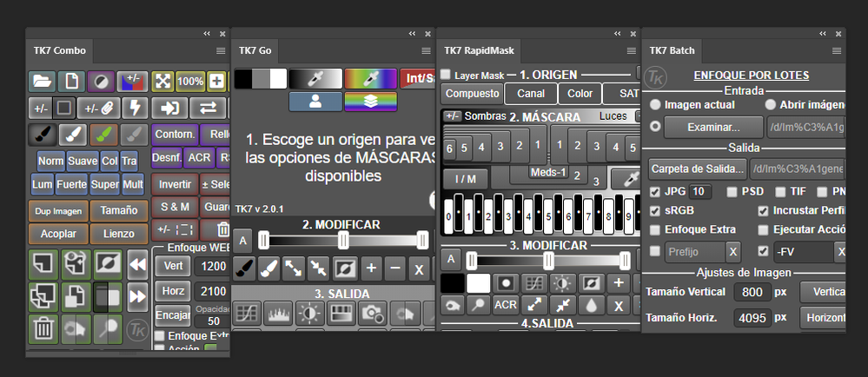
Task: Click the Tamaño Vertical 800 input field
Action: [x=752, y=292]
